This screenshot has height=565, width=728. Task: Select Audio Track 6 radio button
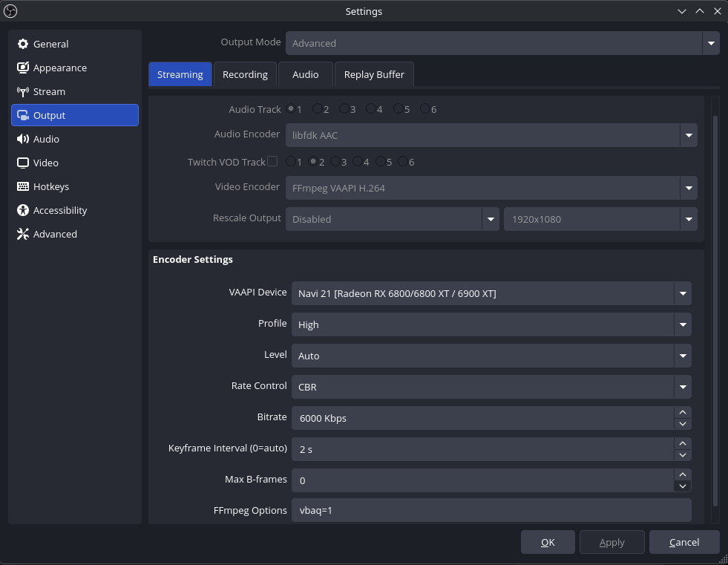[424, 109]
